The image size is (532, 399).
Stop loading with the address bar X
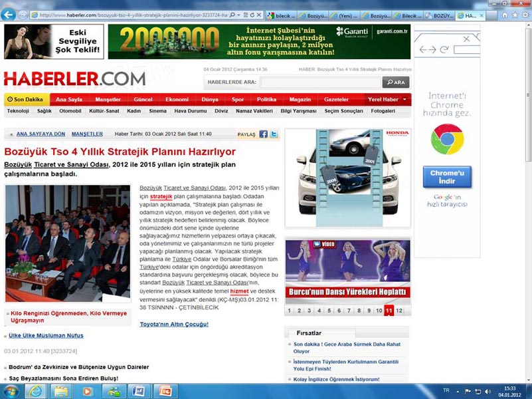point(259,15)
